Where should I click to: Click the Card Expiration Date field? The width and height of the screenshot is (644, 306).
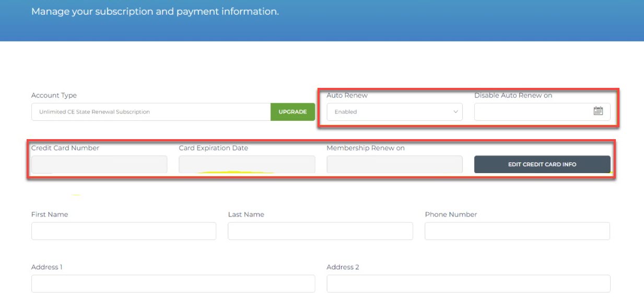(x=245, y=164)
